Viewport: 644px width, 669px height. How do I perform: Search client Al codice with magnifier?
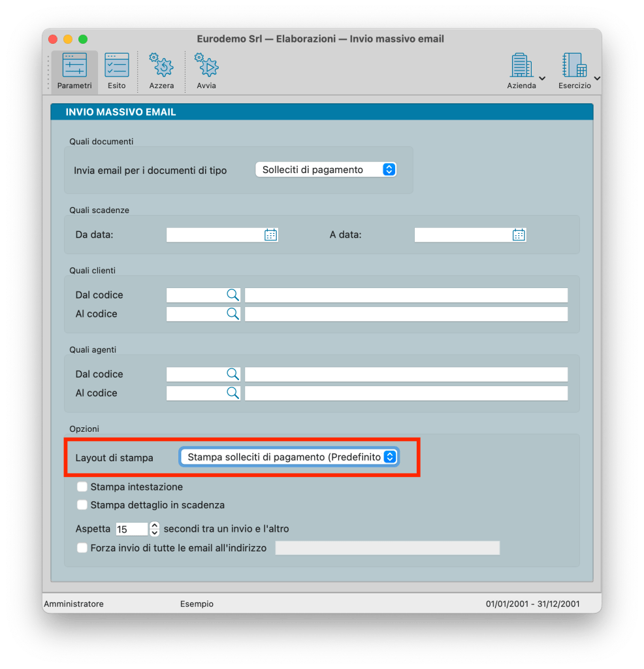233,314
